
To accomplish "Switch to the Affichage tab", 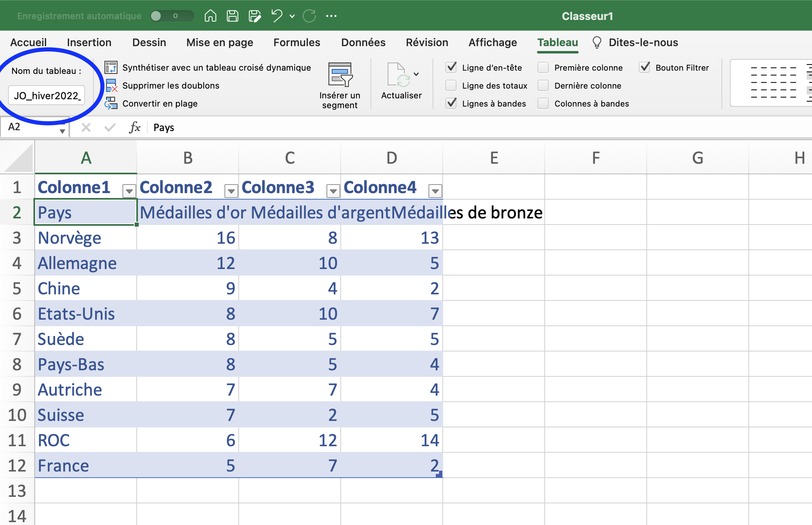I will pos(493,42).
